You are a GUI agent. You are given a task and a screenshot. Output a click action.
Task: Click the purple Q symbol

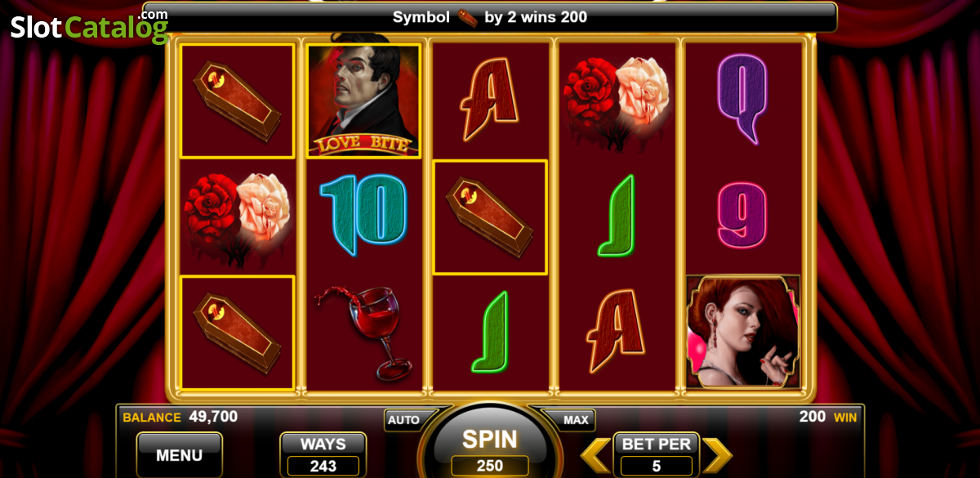pos(742,98)
